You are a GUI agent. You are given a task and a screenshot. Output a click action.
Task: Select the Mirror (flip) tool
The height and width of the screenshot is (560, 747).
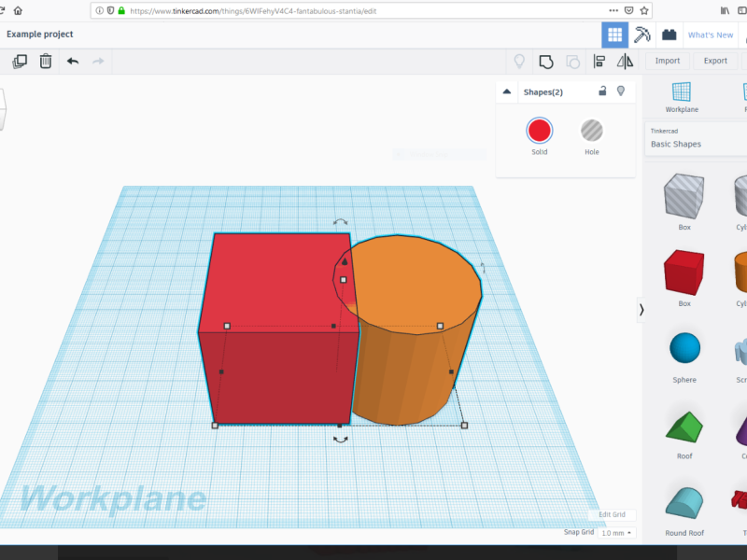624,61
